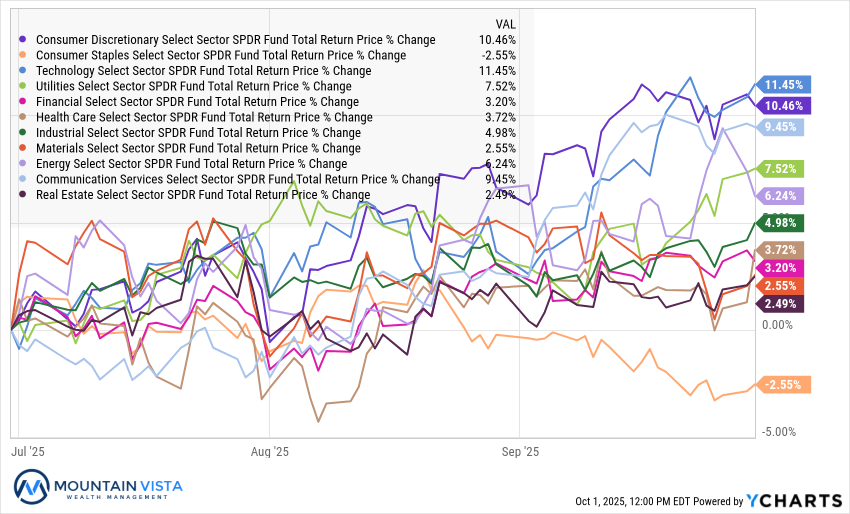Click the 11.45% end-value tag
The width and height of the screenshot is (850, 514).
(x=787, y=85)
